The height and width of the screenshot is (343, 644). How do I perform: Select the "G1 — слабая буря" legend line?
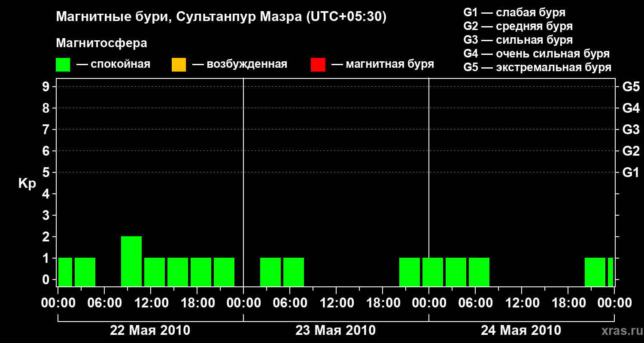click(x=514, y=12)
